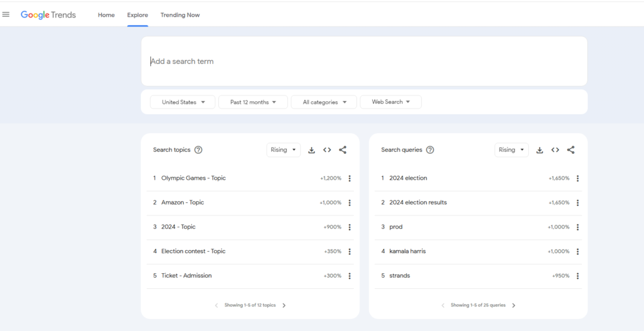Open the All categories dropdown
The height and width of the screenshot is (331, 644).
click(324, 102)
